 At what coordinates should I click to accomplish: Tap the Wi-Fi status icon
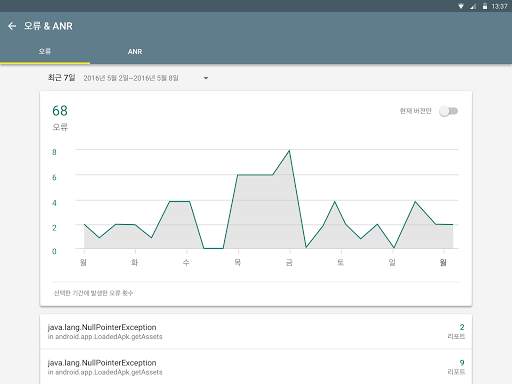coord(461,6)
